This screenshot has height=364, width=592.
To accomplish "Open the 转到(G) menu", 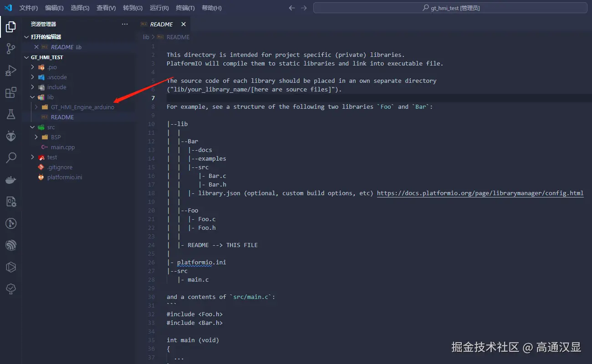I will (x=133, y=8).
